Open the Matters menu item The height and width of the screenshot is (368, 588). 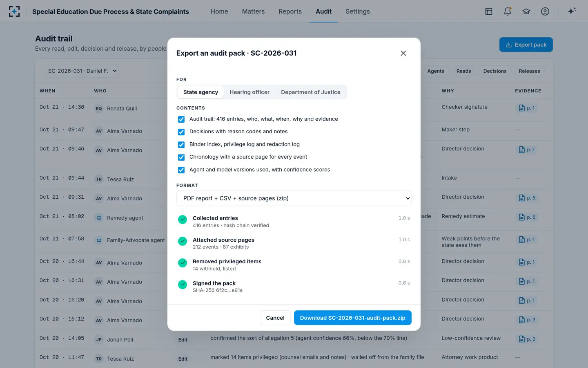tap(253, 11)
